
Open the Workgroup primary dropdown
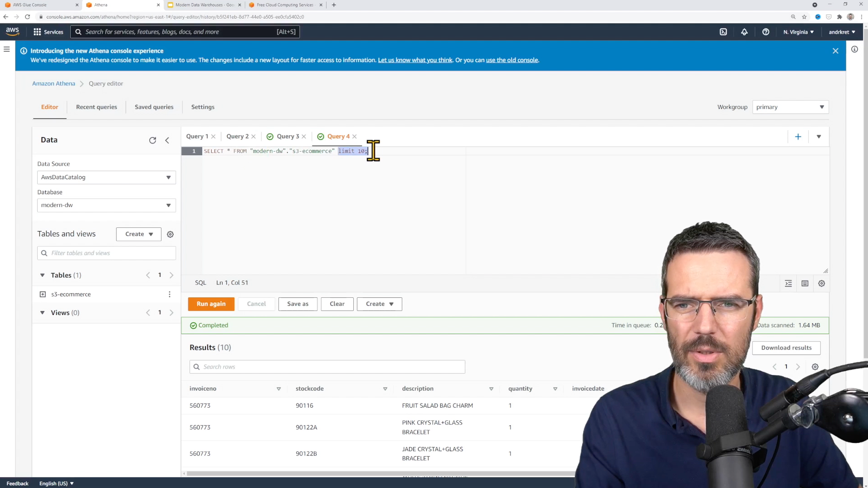tap(790, 107)
